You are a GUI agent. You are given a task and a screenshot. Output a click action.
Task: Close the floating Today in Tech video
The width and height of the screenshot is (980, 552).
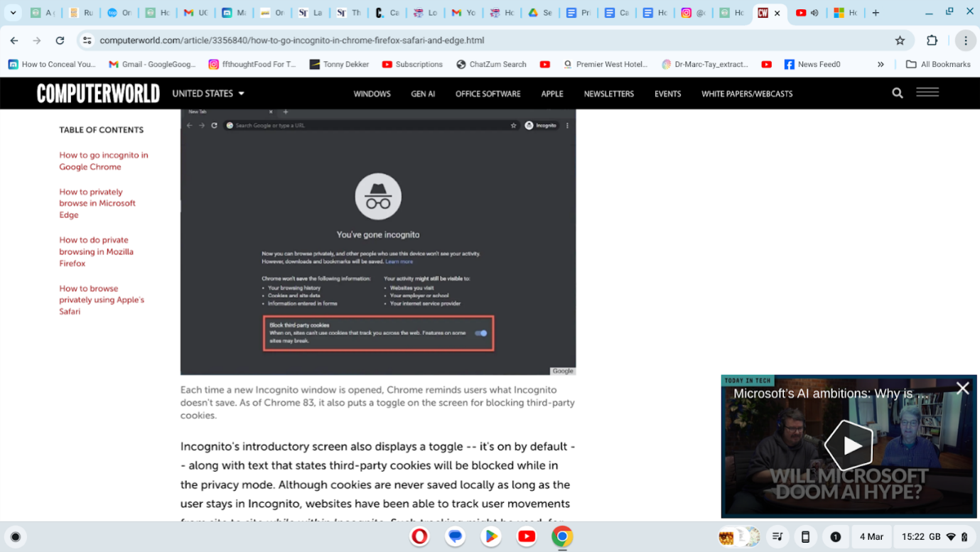pyautogui.click(x=962, y=388)
